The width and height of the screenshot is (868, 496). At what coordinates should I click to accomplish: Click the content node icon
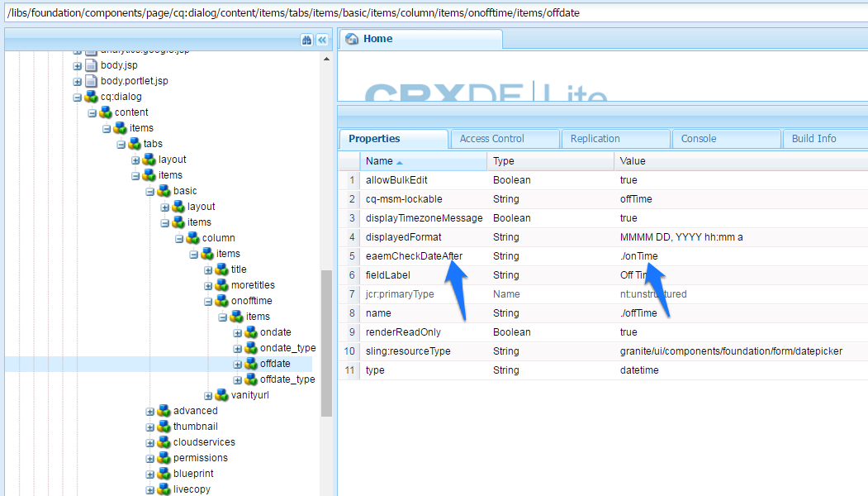point(106,112)
